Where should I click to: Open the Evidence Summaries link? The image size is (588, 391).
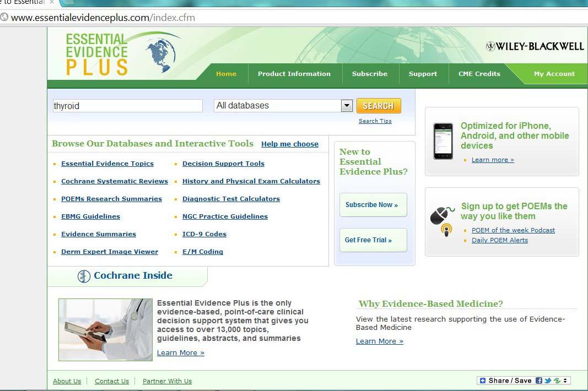tap(99, 234)
